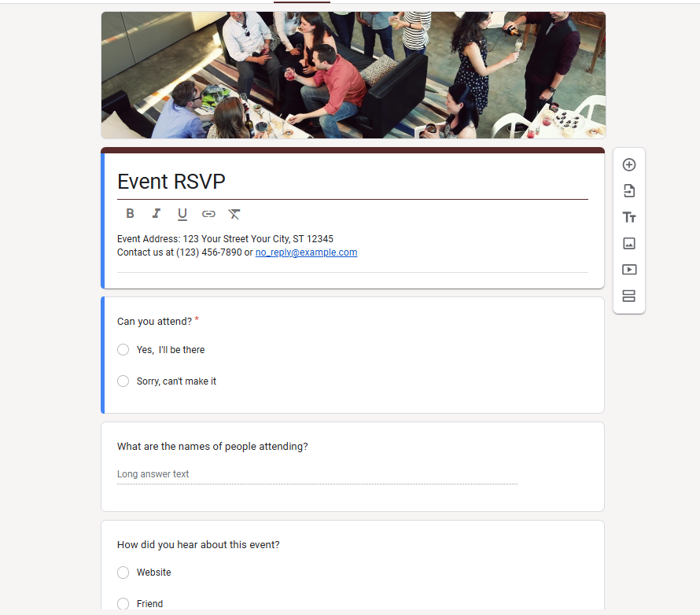Open the insert link tool

pos(208,213)
